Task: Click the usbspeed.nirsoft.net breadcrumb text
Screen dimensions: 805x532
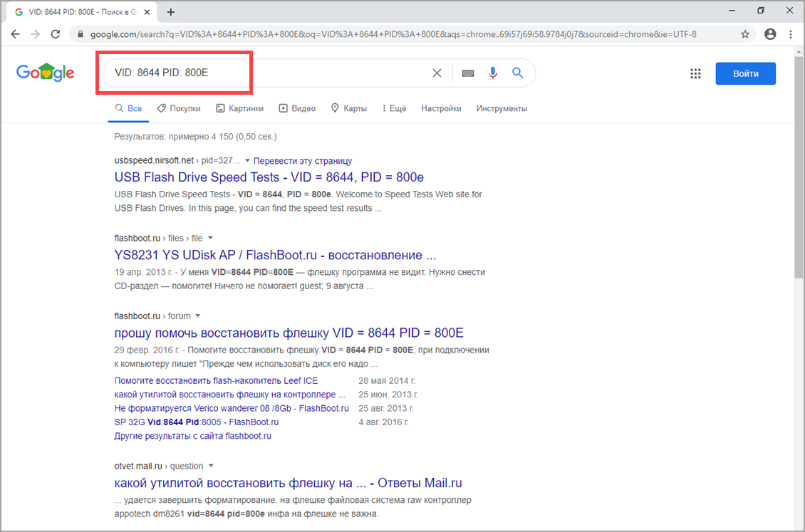Action: click(154, 160)
